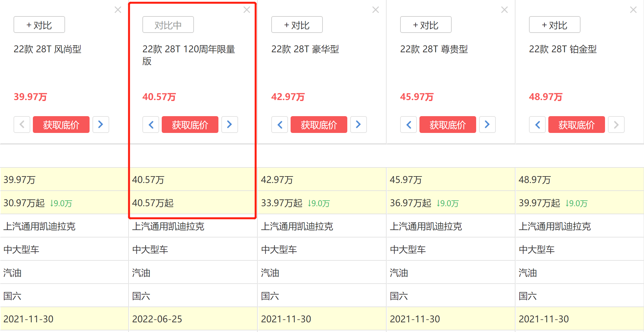
Task: Add 22款 28T 尊贵型 to comparison via +对比
Action: pyautogui.click(x=426, y=24)
